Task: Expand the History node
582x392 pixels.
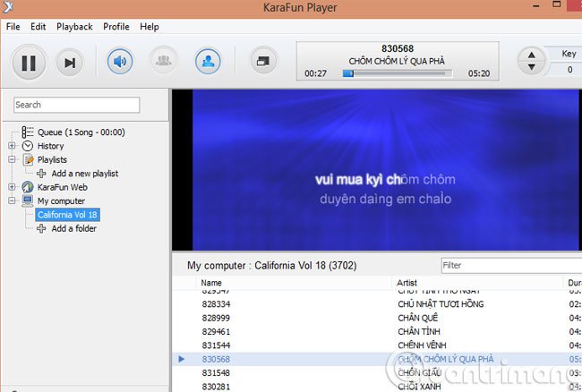Action: pyautogui.click(x=12, y=146)
